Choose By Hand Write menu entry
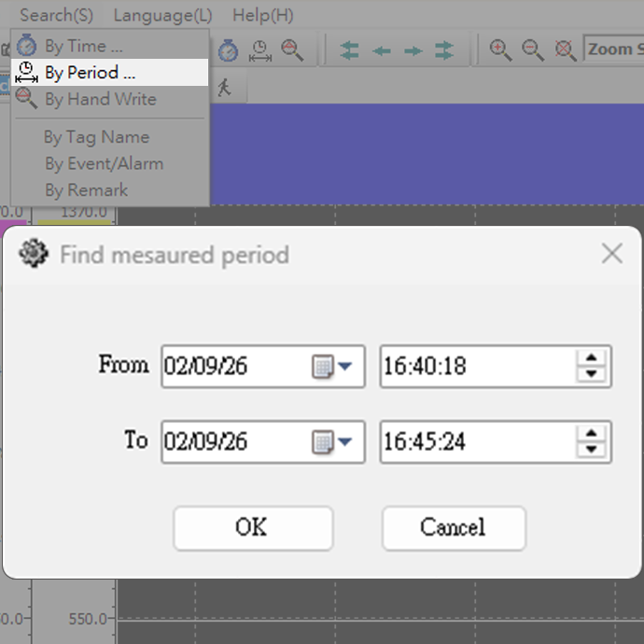Image resolution: width=644 pixels, height=644 pixels. pyautogui.click(x=100, y=100)
